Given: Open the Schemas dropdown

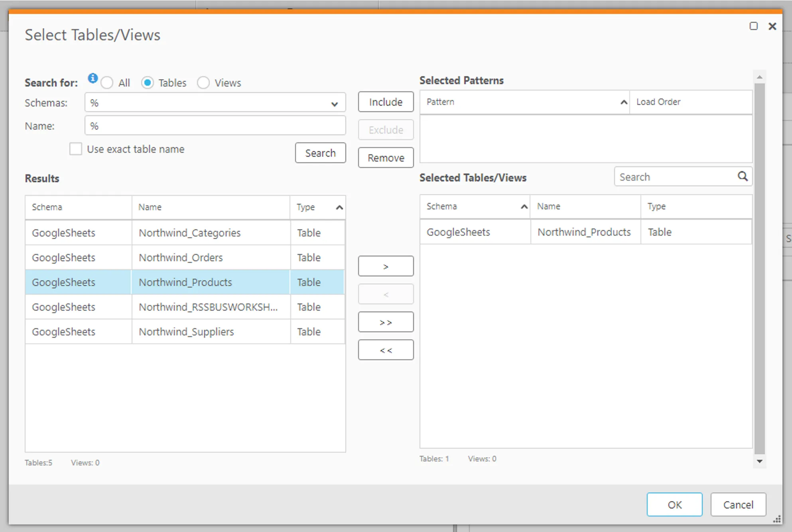Looking at the screenshot, I should pyautogui.click(x=334, y=104).
